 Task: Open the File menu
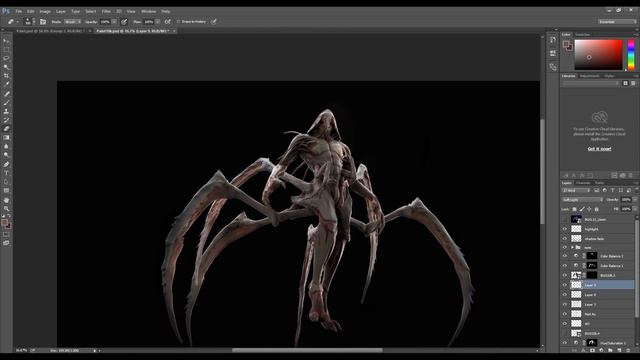(18, 11)
